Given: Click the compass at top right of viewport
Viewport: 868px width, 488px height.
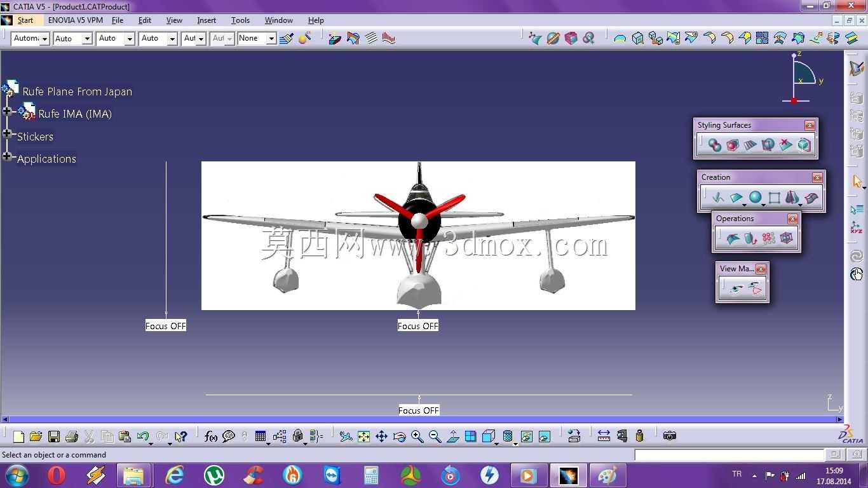Looking at the screenshot, I should tap(803, 78).
